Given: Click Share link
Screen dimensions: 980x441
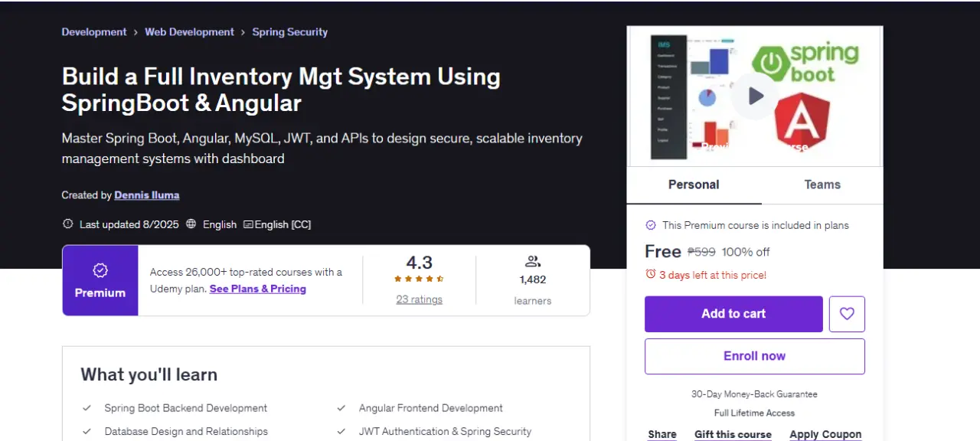Looking at the screenshot, I should [662, 434].
